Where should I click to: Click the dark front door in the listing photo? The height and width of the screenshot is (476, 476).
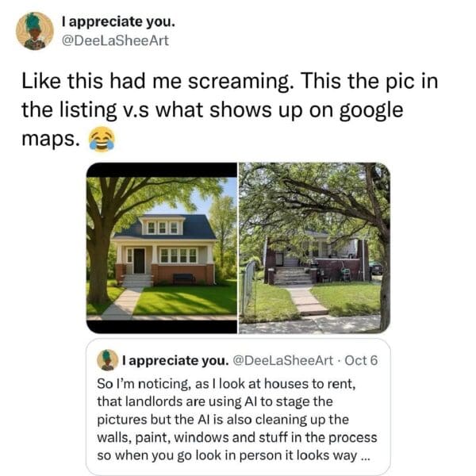[x=140, y=261]
